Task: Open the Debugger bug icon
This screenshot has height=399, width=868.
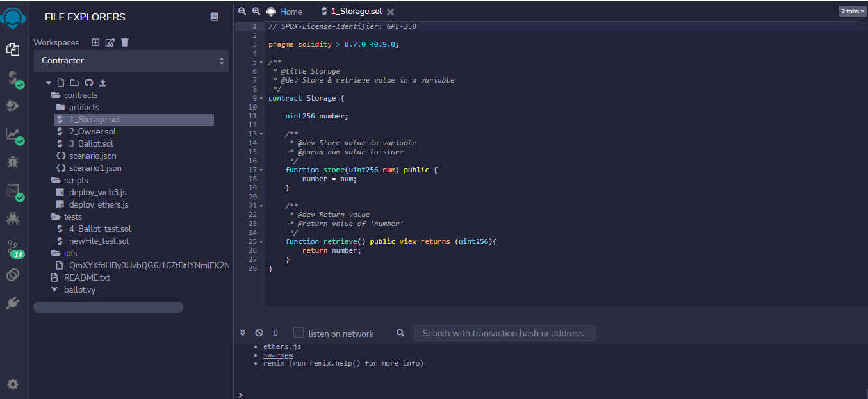Action: pyautogui.click(x=12, y=161)
